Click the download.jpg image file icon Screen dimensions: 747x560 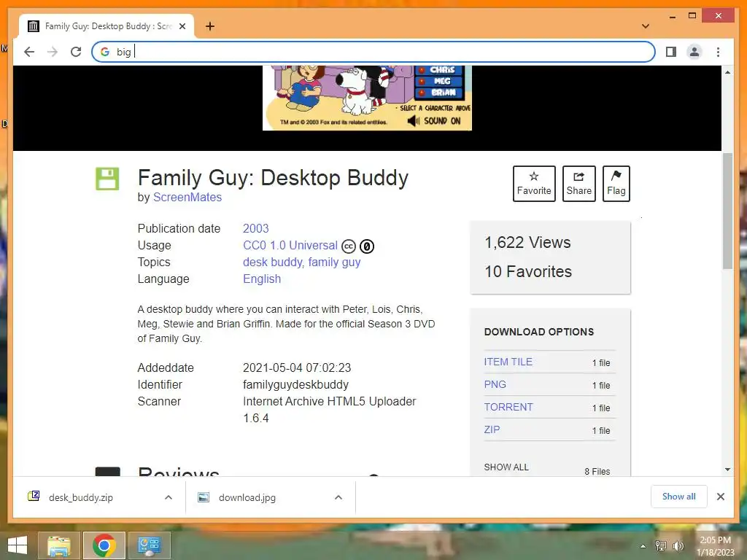click(x=204, y=497)
